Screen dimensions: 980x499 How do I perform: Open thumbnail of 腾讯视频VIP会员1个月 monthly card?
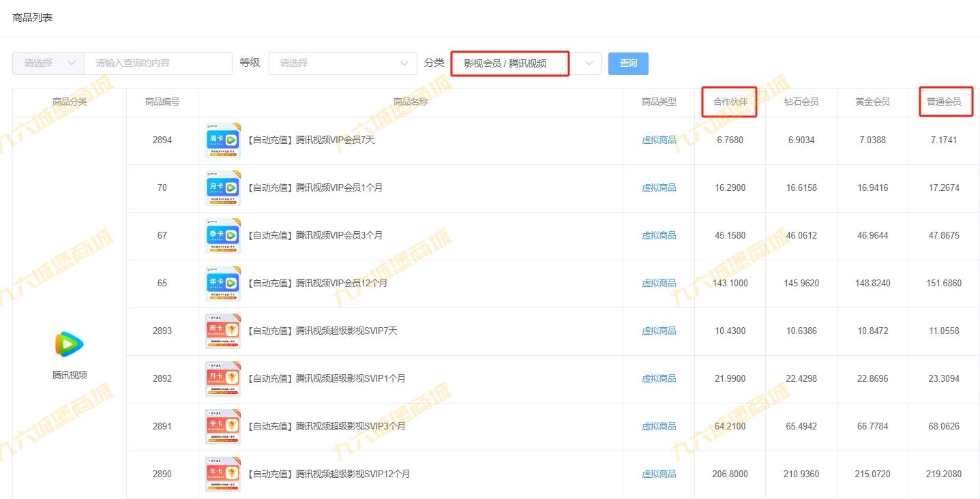tap(223, 188)
